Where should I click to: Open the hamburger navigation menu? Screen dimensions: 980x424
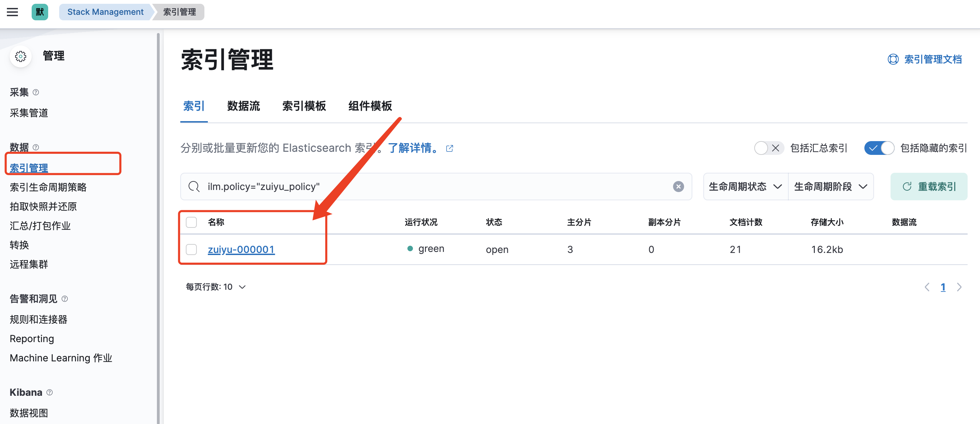point(12,12)
